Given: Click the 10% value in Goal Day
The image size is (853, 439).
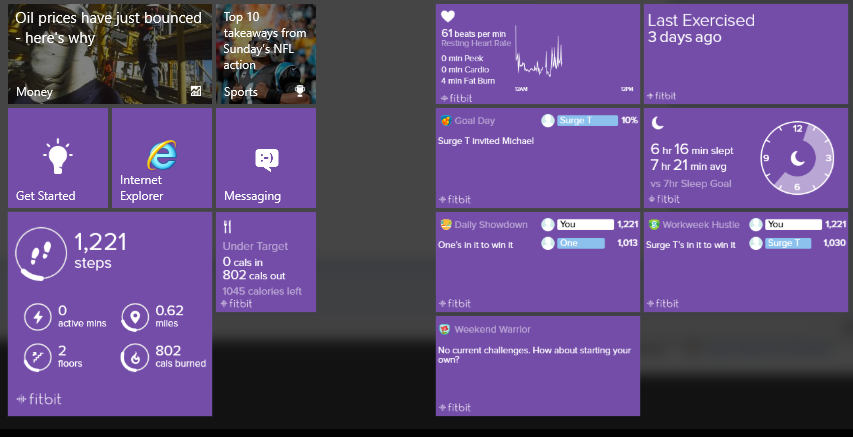Looking at the screenshot, I should click(x=629, y=121).
